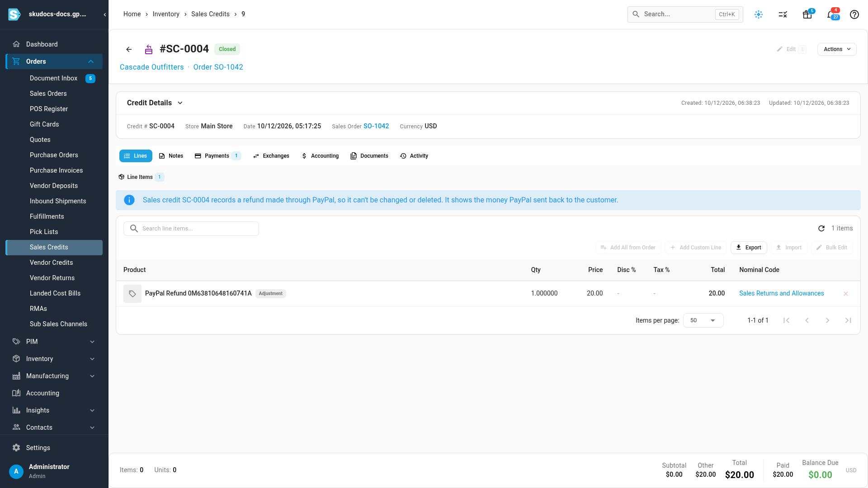868x488 pixels.
Task: Click the global Search box
Action: [685, 14]
